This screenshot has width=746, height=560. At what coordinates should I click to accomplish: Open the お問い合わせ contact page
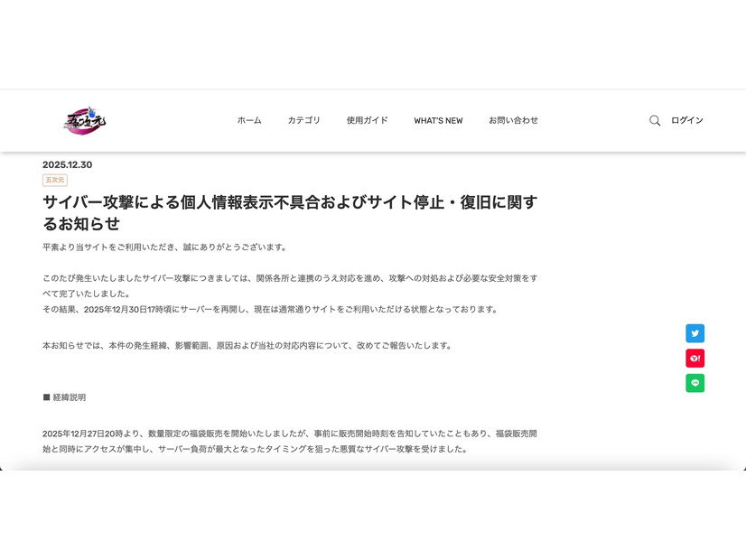tap(512, 119)
